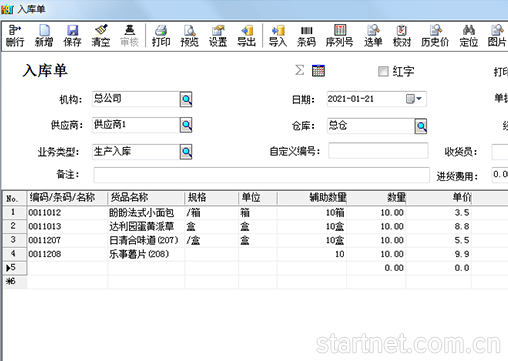Click the 编码/条码/名称 column header
The height and width of the screenshot is (361, 508).
click(x=67, y=198)
